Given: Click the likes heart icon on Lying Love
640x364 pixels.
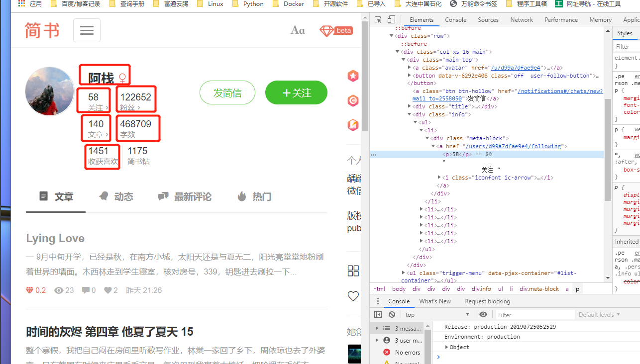Looking at the screenshot, I should 107,290.
